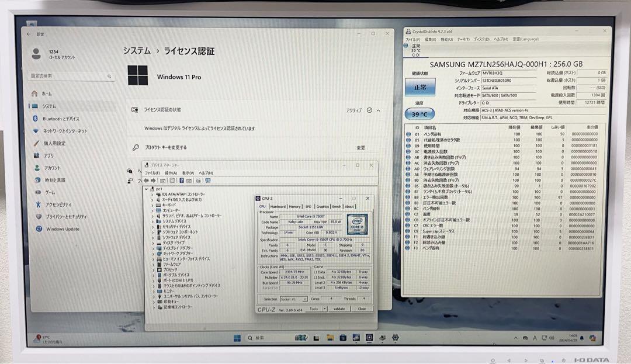Open アクセシビリティ settings
This screenshot has height=364, width=631.
(x=53, y=204)
